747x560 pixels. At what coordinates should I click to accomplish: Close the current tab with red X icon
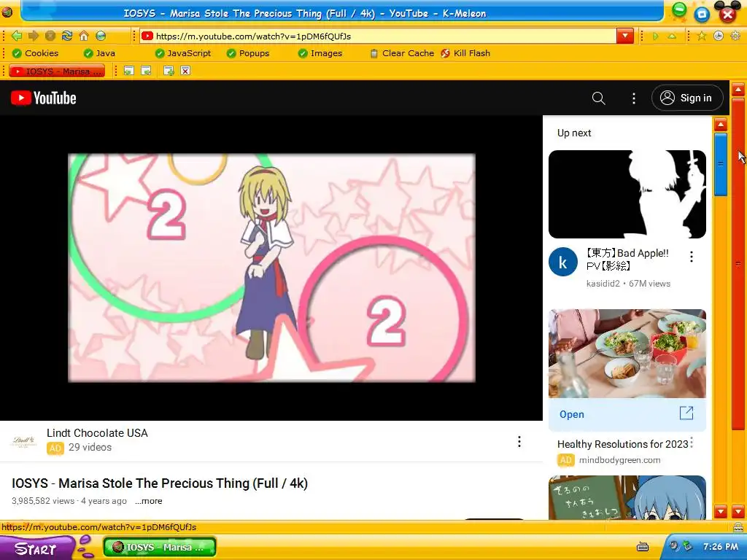click(185, 71)
